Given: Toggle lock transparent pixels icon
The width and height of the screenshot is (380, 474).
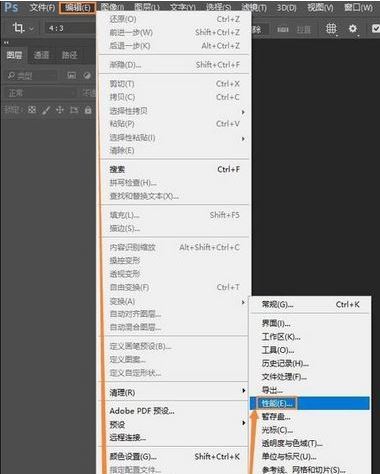Looking at the screenshot, I should tap(32, 109).
